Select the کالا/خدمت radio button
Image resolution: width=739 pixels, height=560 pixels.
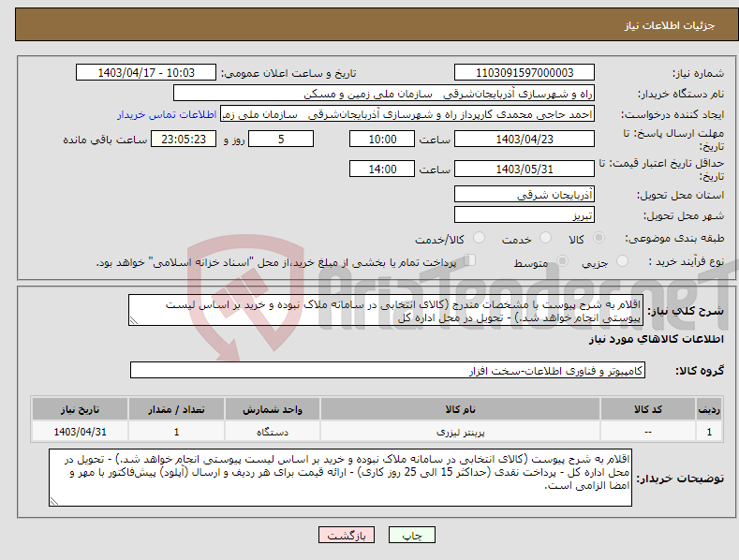479,238
